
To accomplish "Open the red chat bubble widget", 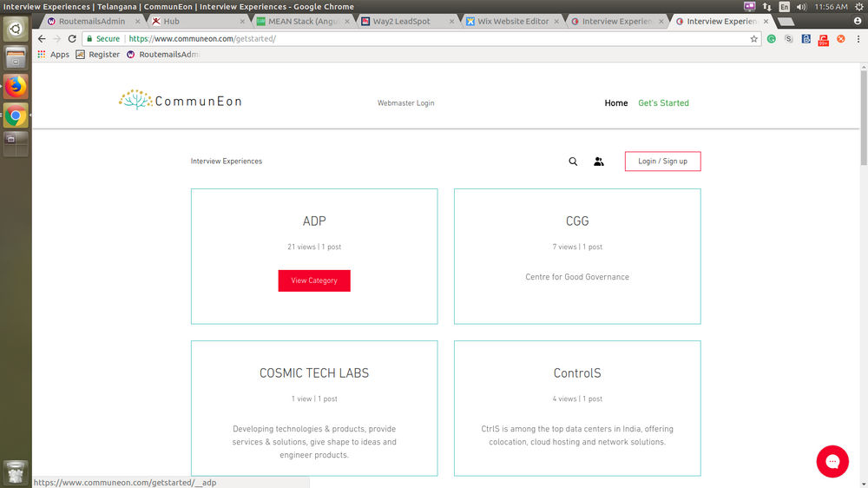I will [832, 461].
